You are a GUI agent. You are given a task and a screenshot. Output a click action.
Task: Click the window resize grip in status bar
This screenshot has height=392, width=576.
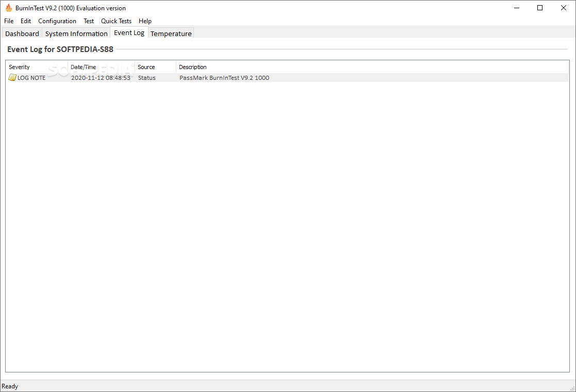[x=572, y=388]
